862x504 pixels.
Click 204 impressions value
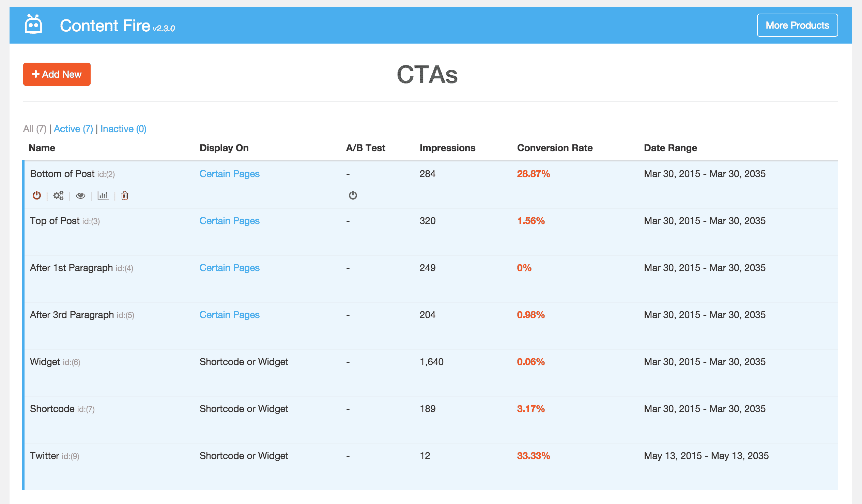428,315
